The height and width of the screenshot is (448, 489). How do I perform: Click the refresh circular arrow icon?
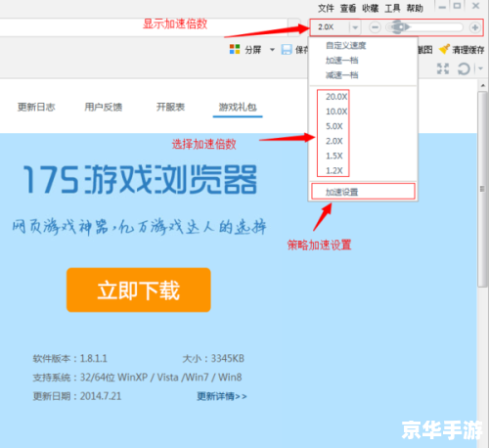[464, 69]
